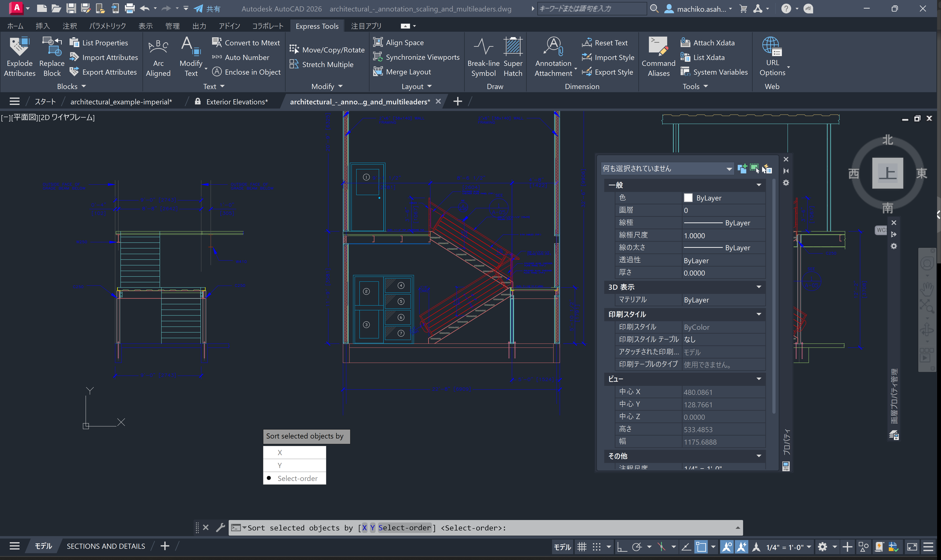The width and height of the screenshot is (941, 560).
Task: Click the Clean Screen icon in status bar
Action: click(912, 547)
